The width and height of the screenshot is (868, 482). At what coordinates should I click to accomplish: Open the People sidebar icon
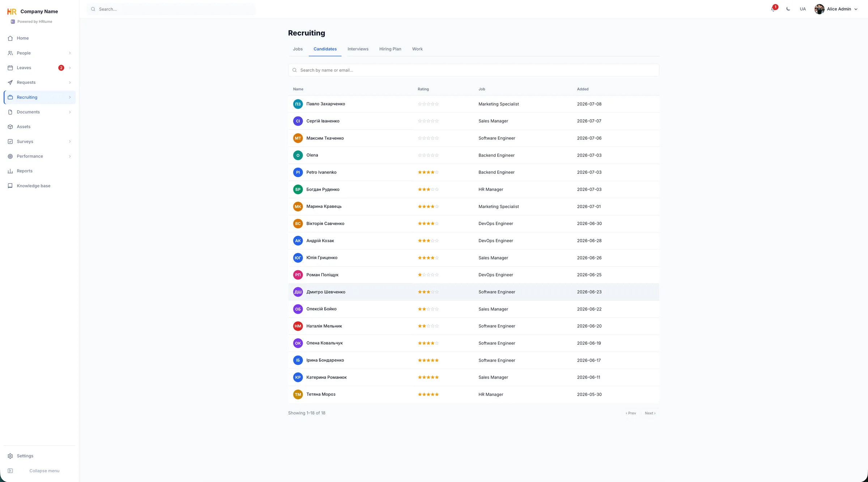pyautogui.click(x=10, y=53)
